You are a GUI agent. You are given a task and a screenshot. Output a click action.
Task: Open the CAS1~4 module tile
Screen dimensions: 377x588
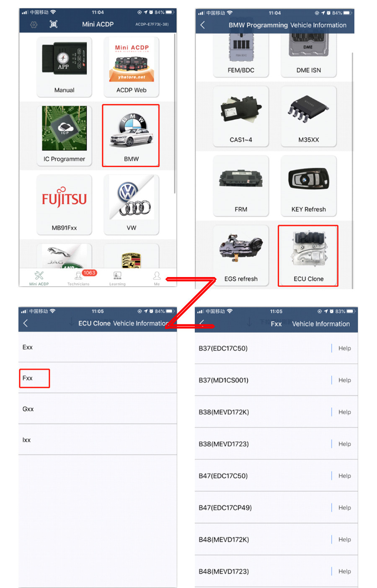coord(241,116)
